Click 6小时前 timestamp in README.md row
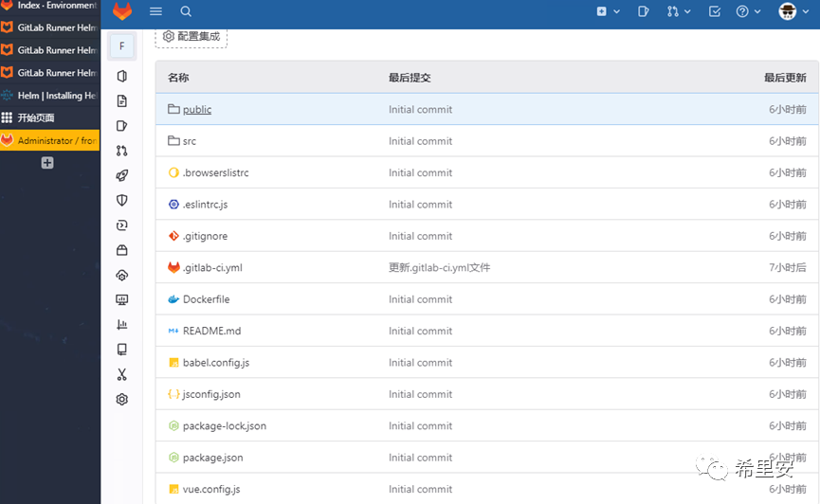The height and width of the screenshot is (504, 820). 788,331
